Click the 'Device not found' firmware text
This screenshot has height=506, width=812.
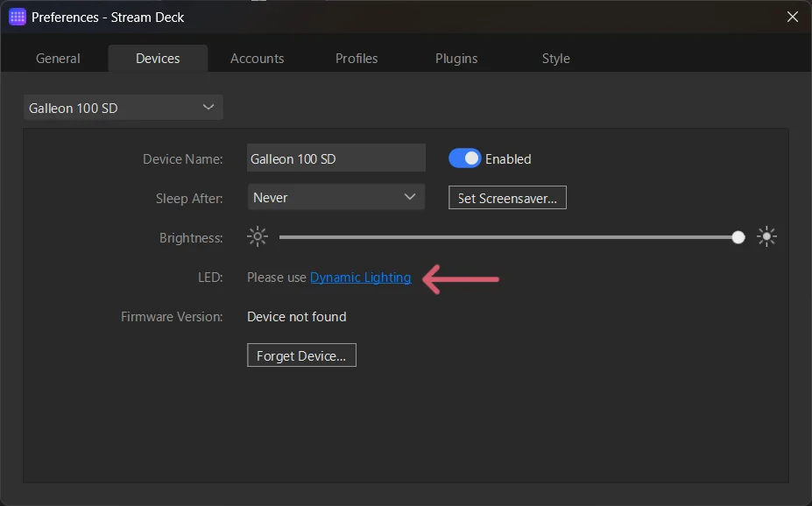coord(297,317)
